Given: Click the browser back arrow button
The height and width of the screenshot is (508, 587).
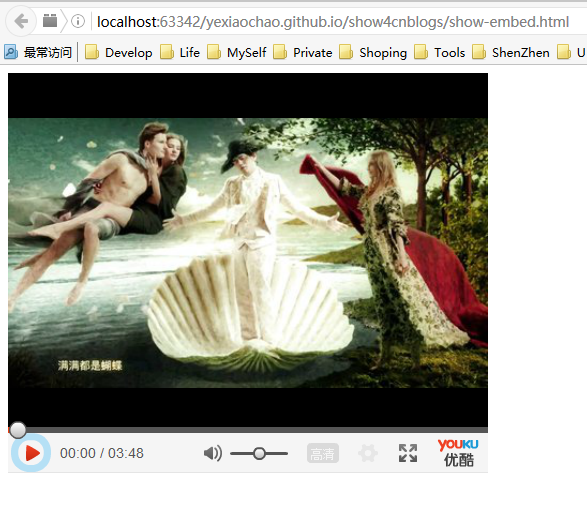Looking at the screenshot, I should (x=21, y=21).
